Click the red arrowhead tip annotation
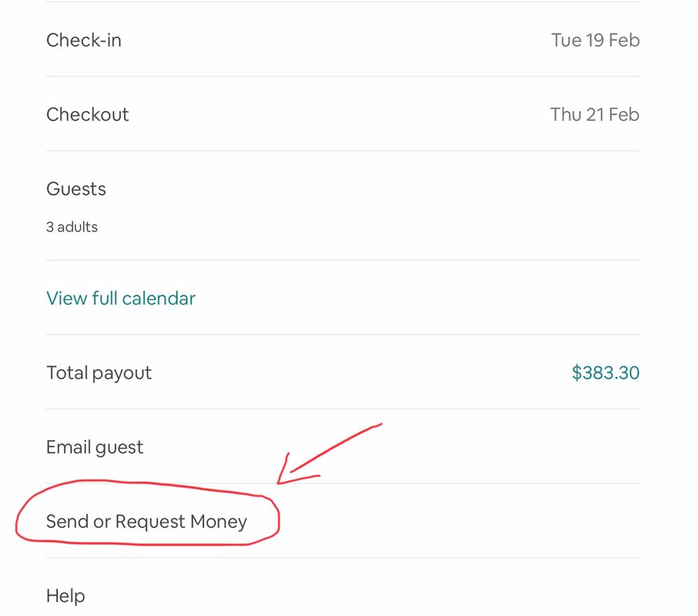The width and height of the screenshot is (698, 616). coord(280,481)
